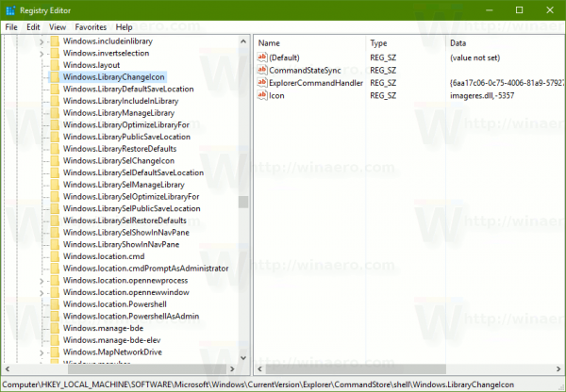Click the folder icon of Windows.layout
Screen dimensions: 566x392
(55, 65)
